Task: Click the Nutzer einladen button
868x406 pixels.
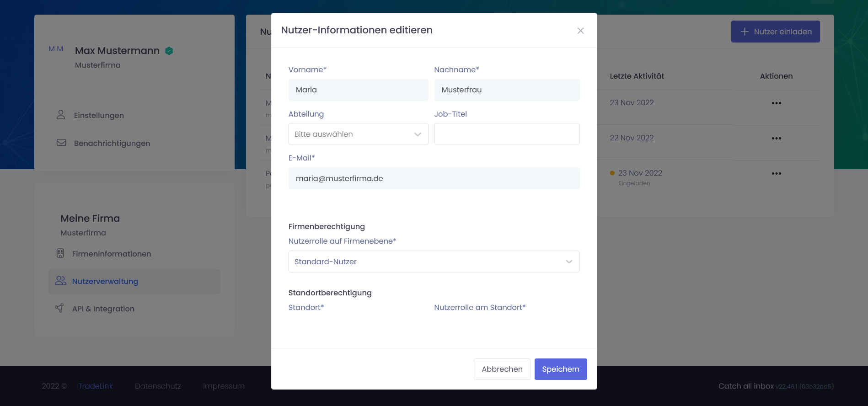Action: 775,32
